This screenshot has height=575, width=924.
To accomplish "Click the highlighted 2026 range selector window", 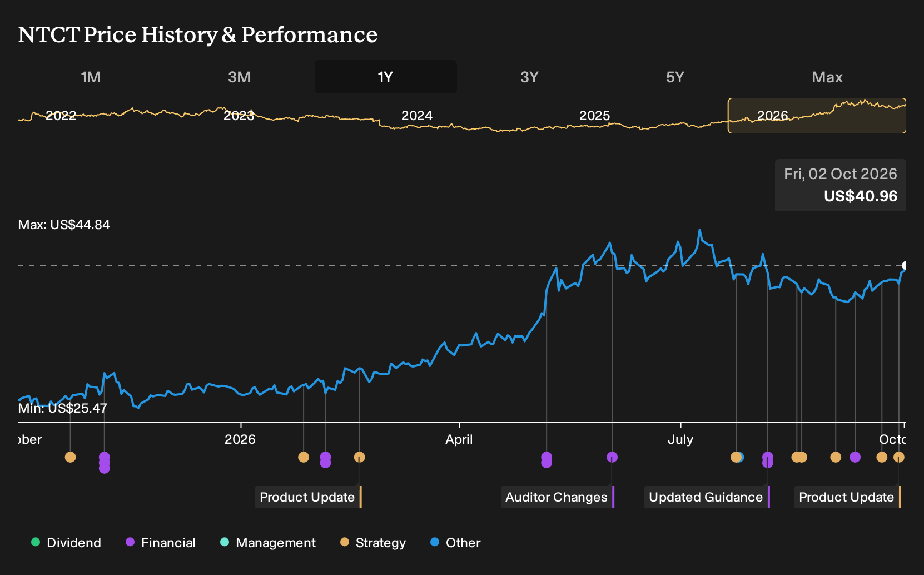I will click(x=817, y=116).
